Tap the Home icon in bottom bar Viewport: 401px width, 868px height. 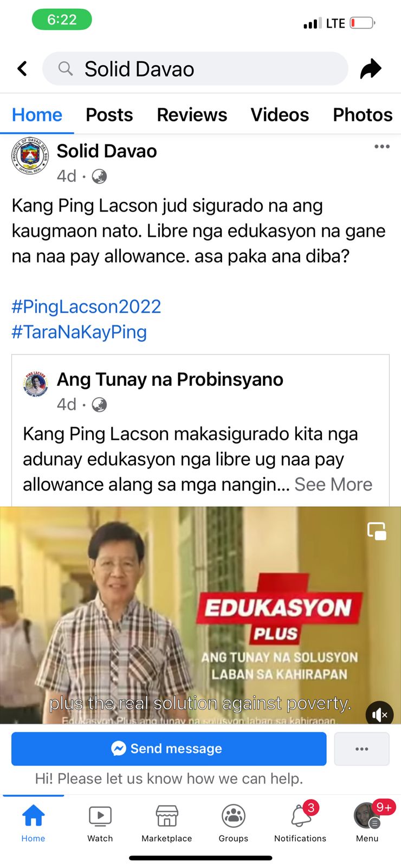(x=33, y=823)
